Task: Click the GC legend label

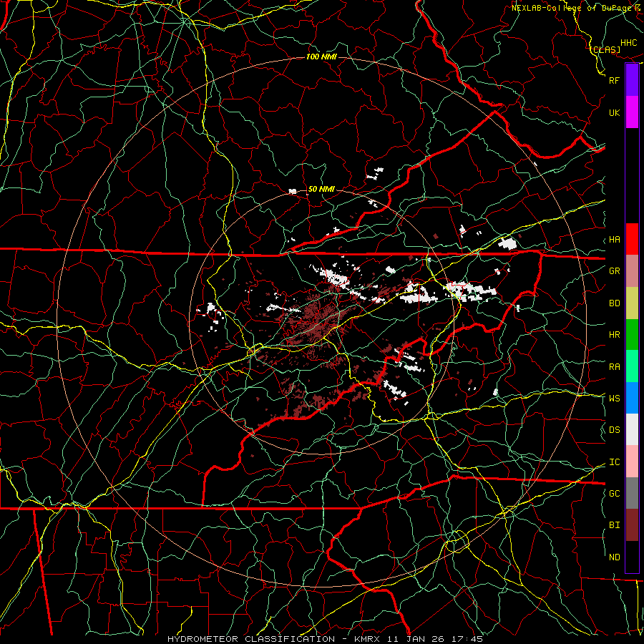Action: pos(614,494)
